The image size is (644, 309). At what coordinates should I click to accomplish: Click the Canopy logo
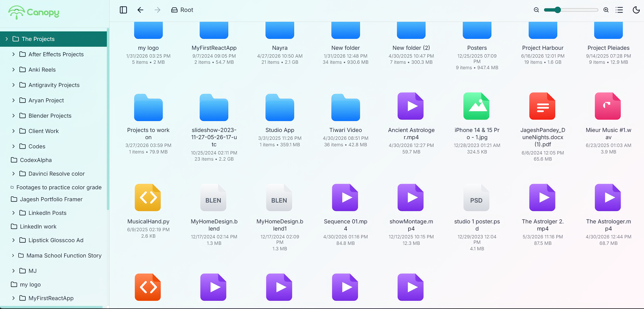click(x=34, y=12)
